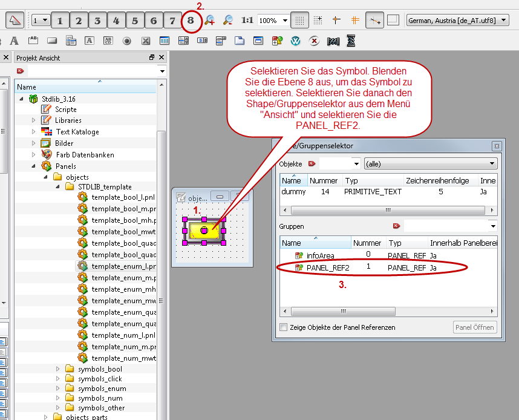Screen dimensions: 519x420
Task: Open the 100% zoom level dropdown
Action: click(284, 21)
